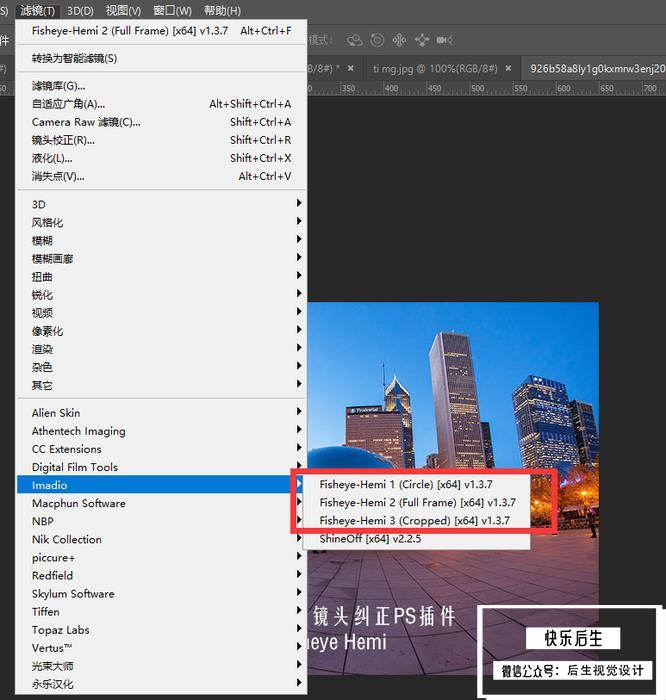Expand the 像素化 Pixelate submenu
The height and width of the screenshot is (700, 666).
161,331
